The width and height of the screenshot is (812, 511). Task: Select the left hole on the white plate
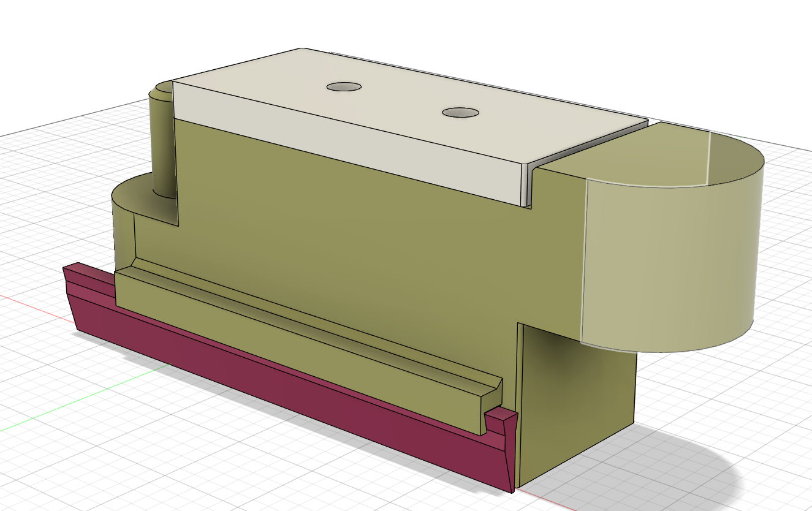tap(344, 87)
